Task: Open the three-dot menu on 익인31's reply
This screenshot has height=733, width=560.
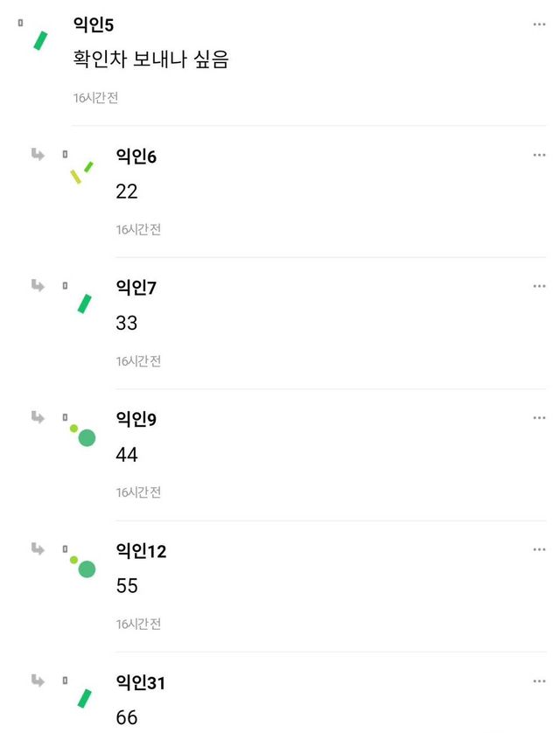Action: tap(539, 681)
